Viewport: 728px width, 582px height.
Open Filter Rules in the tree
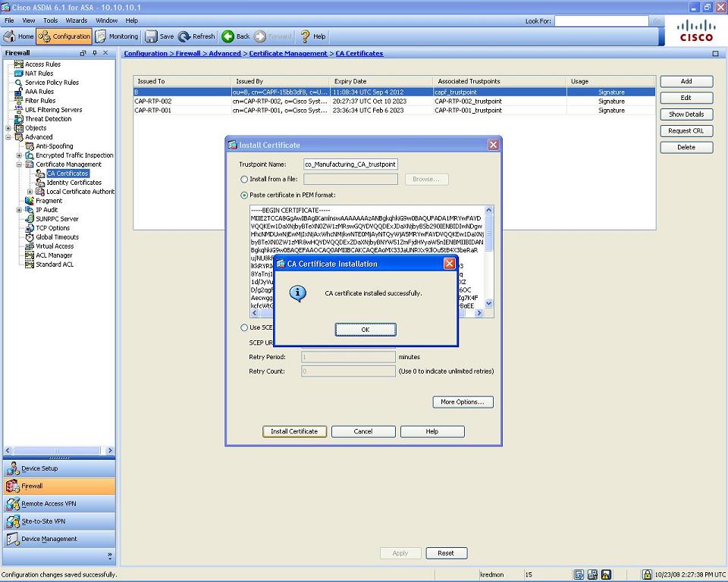click(40, 100)
